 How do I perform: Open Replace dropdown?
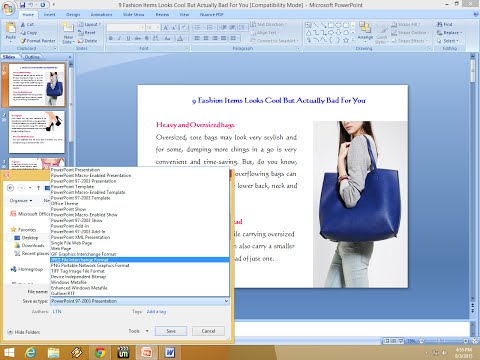[x=450, y=33]
